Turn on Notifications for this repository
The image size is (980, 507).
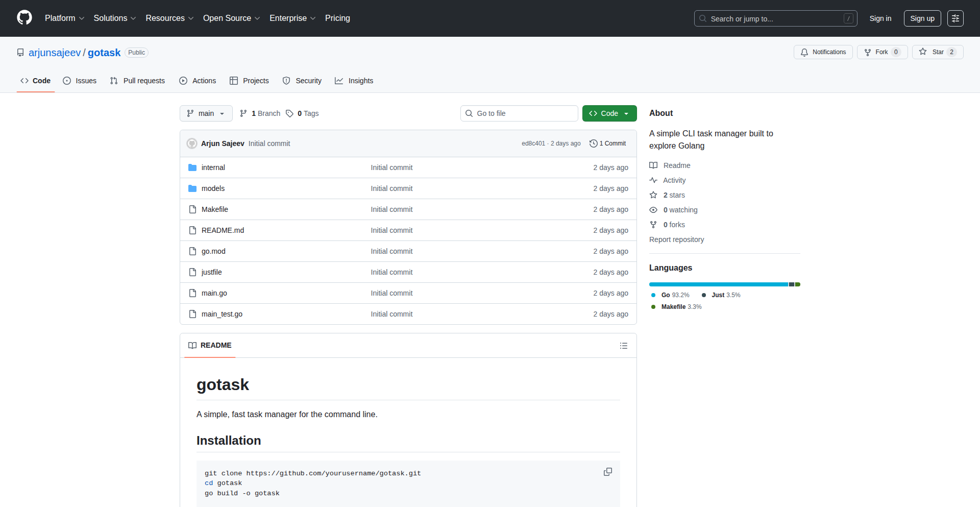[x=823, y=52]
